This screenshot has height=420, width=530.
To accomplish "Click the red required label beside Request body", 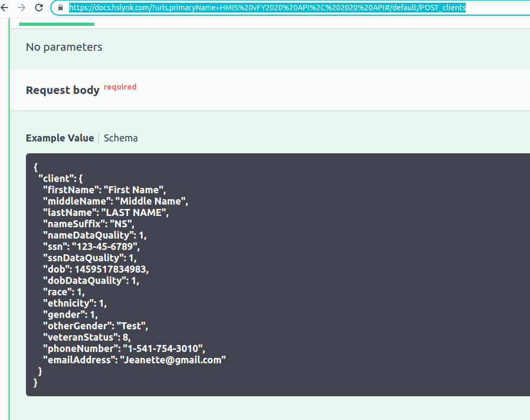I will pyautogui.click(x=120, y=87).
